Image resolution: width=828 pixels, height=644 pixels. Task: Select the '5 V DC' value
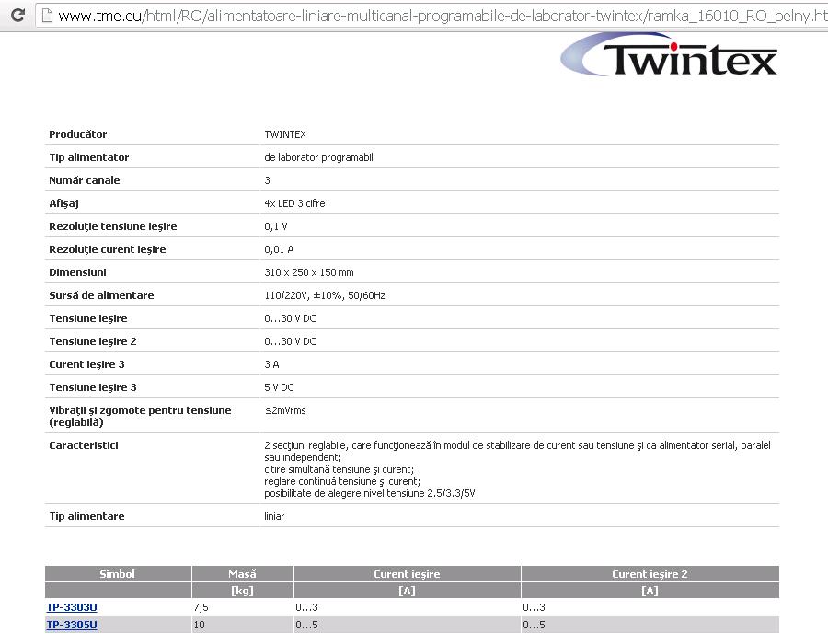[279, 387]
